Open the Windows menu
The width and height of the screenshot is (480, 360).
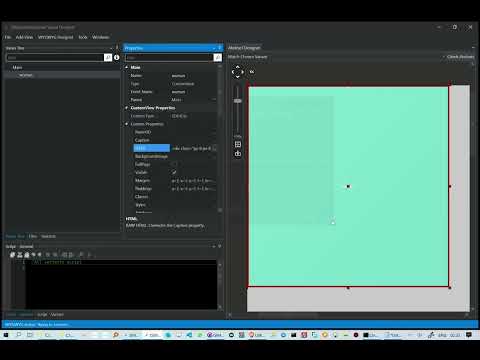coord(100,37)
